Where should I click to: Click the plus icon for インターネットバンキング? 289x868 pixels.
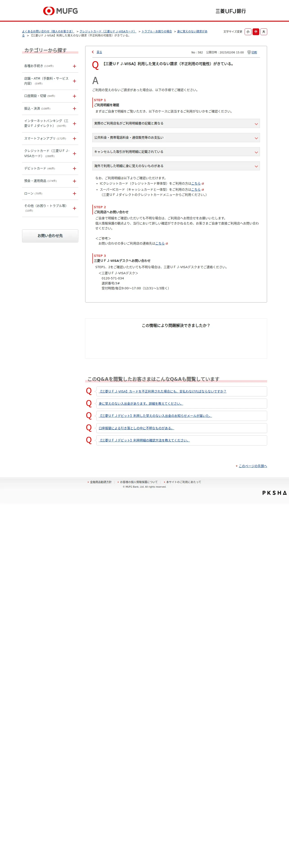pyautogui.click(x=74, y=124)
